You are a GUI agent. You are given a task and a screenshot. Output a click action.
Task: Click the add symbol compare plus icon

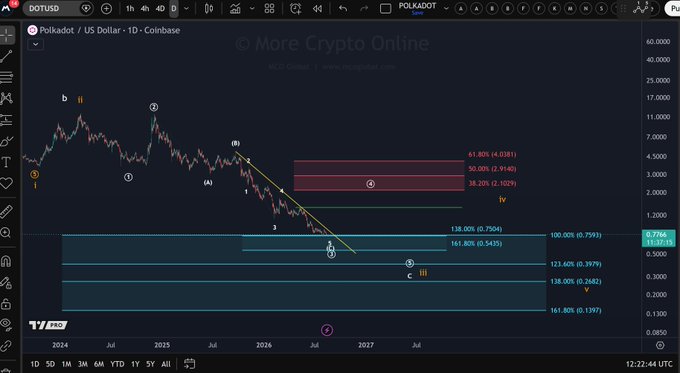pyautogui.click(x=106, y=9)
